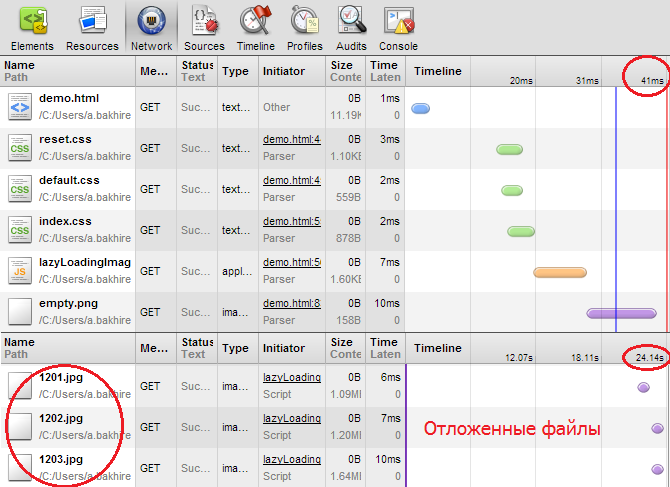Open the Elements panel icon
Viewport: 670px width, 487px height.
[x=33, y=20]
